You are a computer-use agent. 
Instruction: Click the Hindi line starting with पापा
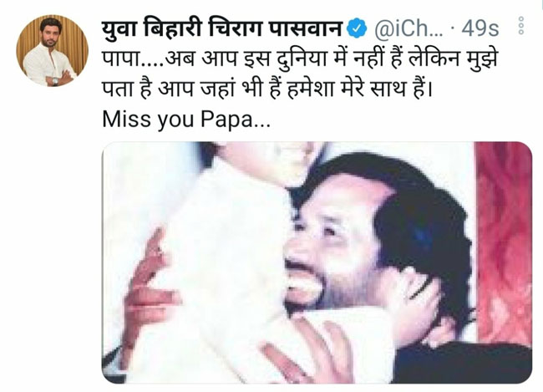(300, 59)
